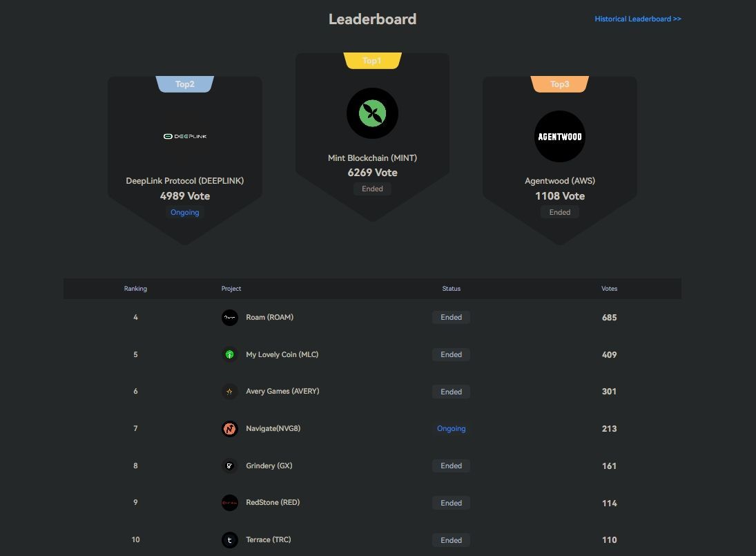Click the DeepLink logo on the Top2 card
Image resolution: width=756 pixels, height=556 pixels.
185,137
